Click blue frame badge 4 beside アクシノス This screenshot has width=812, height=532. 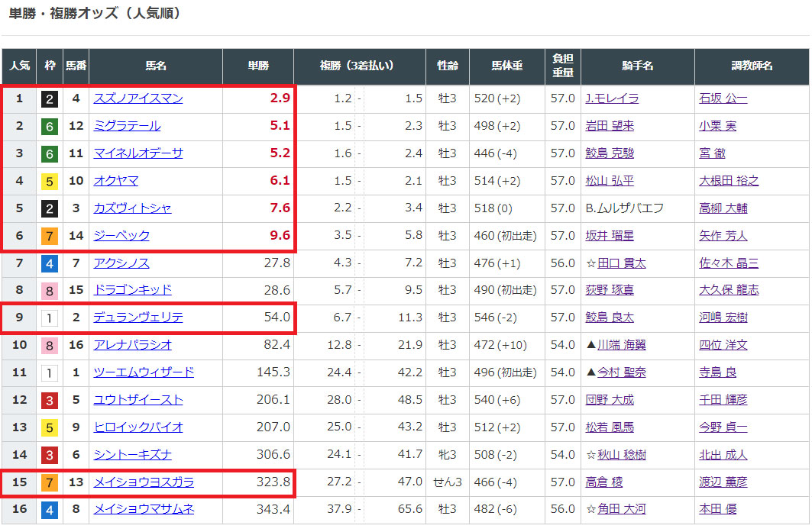(50, 263)
